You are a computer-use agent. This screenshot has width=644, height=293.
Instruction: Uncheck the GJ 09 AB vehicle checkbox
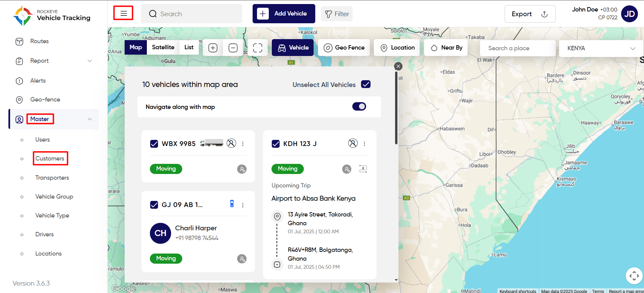click(x=154, y=205)
